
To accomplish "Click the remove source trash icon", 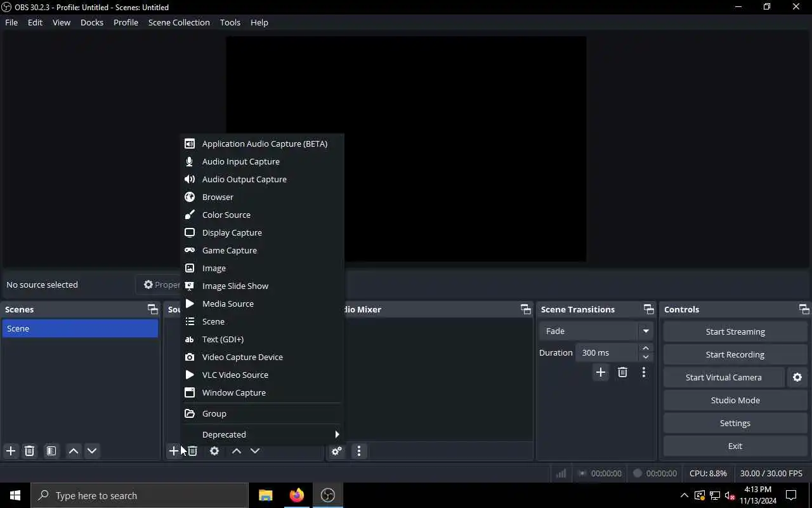I will [x=192, y=451].
